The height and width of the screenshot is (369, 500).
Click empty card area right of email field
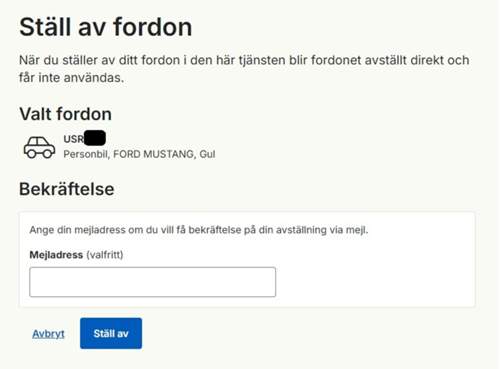coord(373,282)
